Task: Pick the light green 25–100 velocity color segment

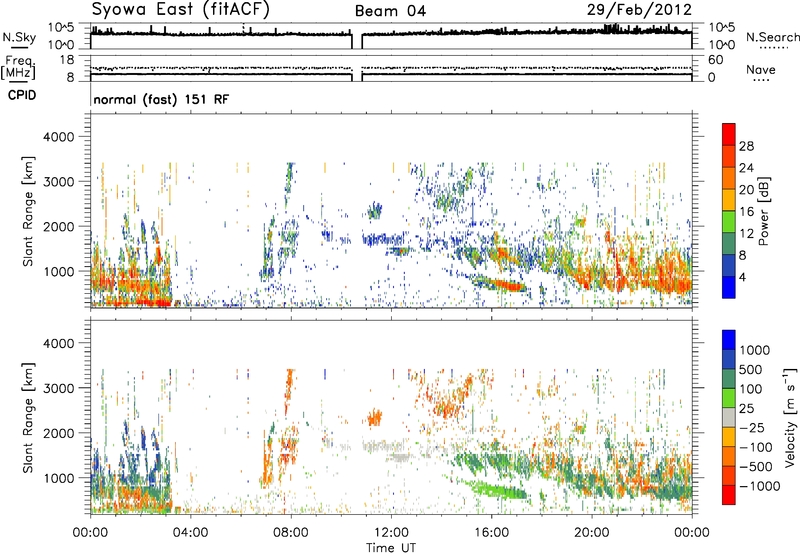Action: pyautogui.click(x=729, y=398)
